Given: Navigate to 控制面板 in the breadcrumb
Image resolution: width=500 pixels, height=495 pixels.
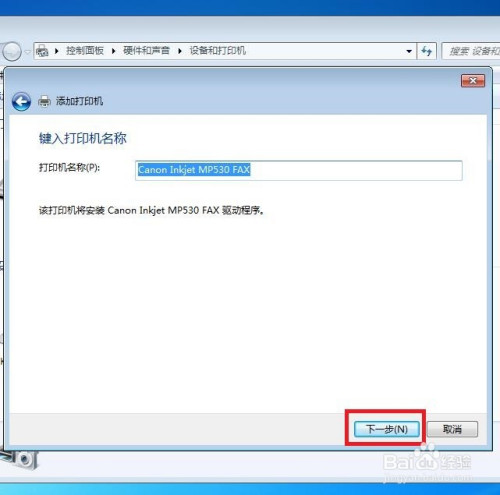Looking at the screenshot, I should (x=85, y=51).
